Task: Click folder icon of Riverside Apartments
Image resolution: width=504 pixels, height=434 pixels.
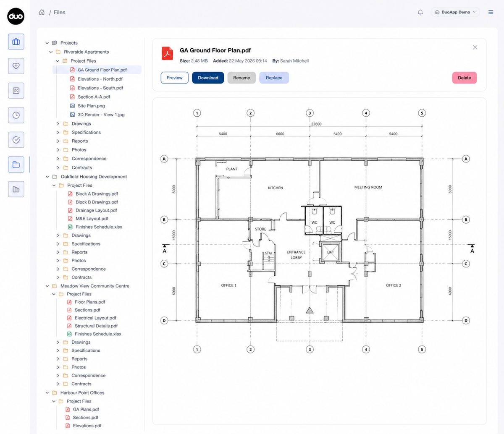Action: 58,52
